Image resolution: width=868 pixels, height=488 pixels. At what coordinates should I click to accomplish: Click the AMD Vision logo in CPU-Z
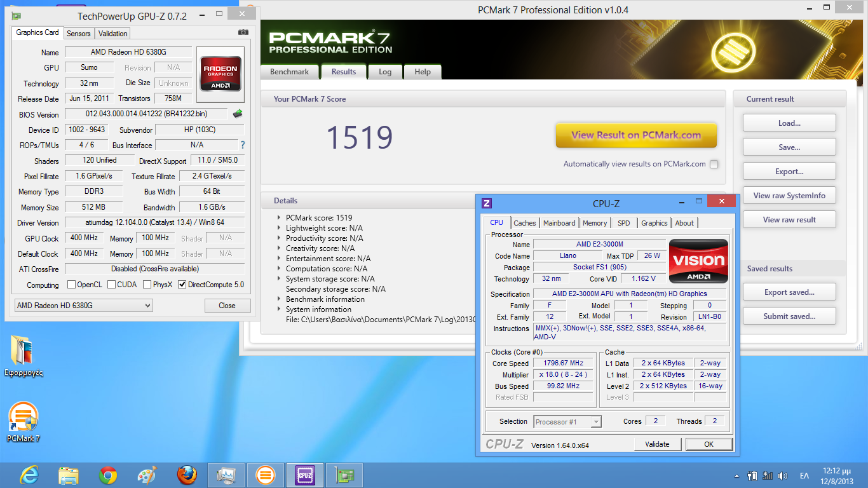699,261
